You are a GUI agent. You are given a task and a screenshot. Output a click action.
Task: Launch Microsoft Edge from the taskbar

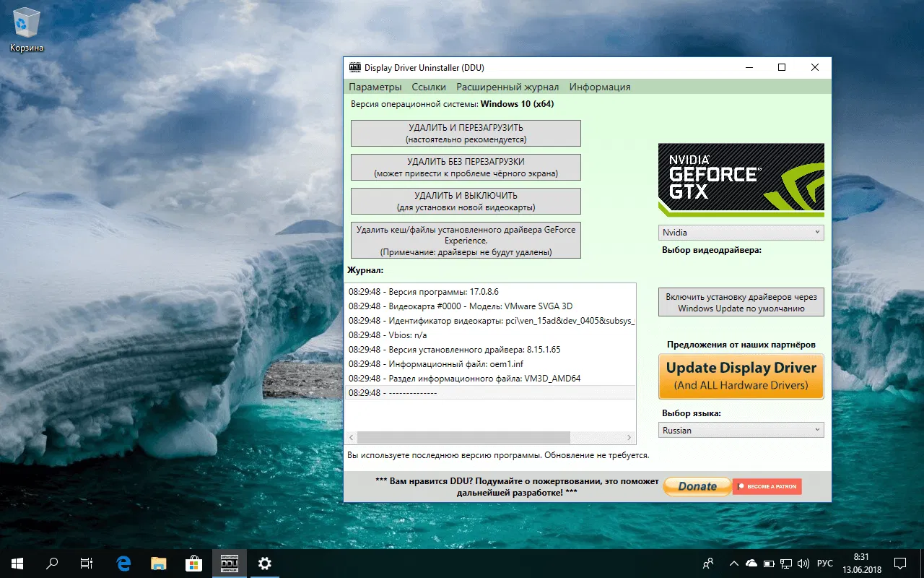tap(123, 563)
